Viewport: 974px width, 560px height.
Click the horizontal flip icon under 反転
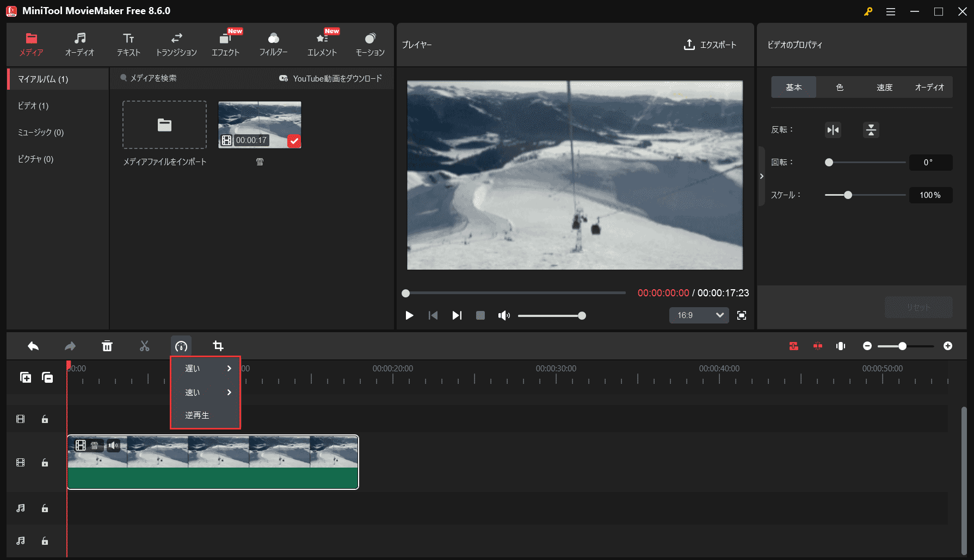click(833, 129)
